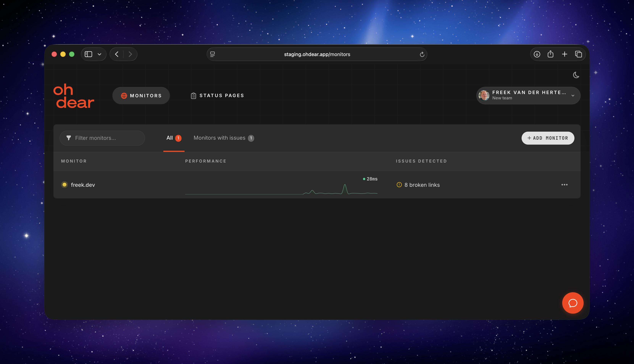634x364 pixels.
Task: Go to the Monitors section
Action: point(141,96)
